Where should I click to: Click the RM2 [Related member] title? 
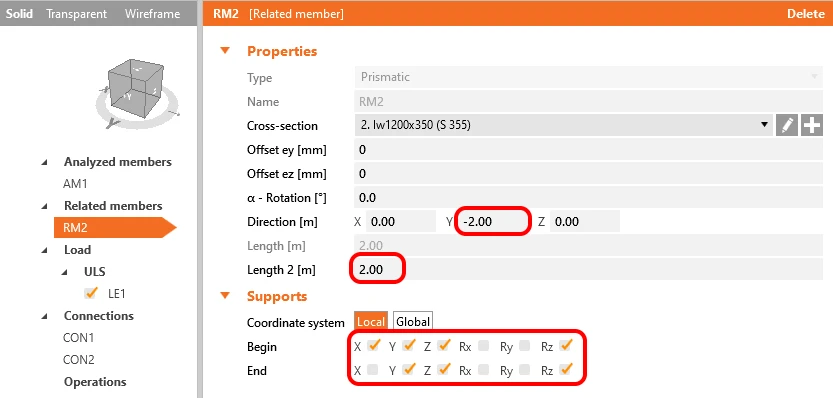278,14
